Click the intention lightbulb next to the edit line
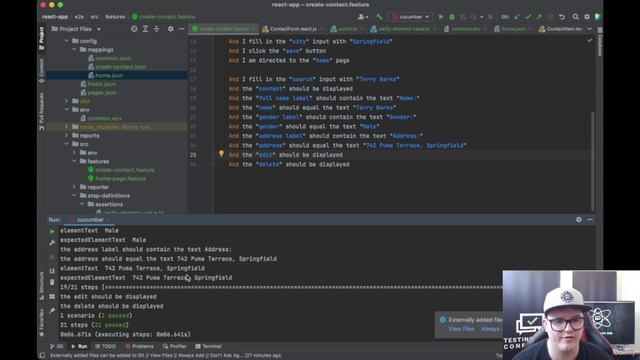 pyautogui.click(x=221, y=154)
